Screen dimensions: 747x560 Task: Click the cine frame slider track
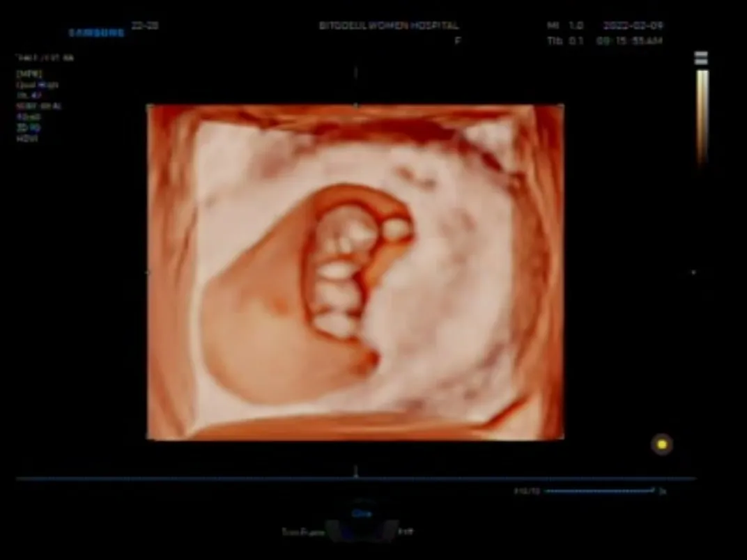(599, 491)
